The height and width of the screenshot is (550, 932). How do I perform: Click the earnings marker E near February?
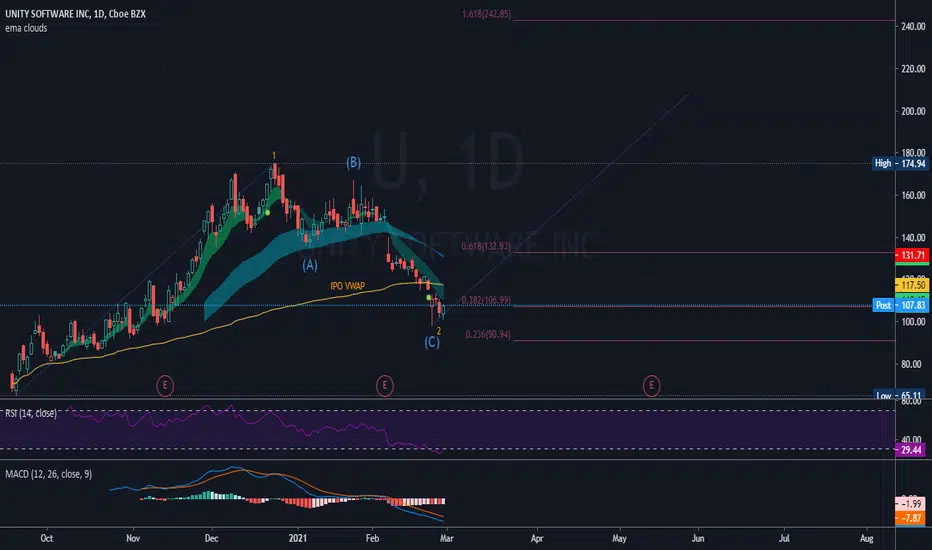click(385, 386)
